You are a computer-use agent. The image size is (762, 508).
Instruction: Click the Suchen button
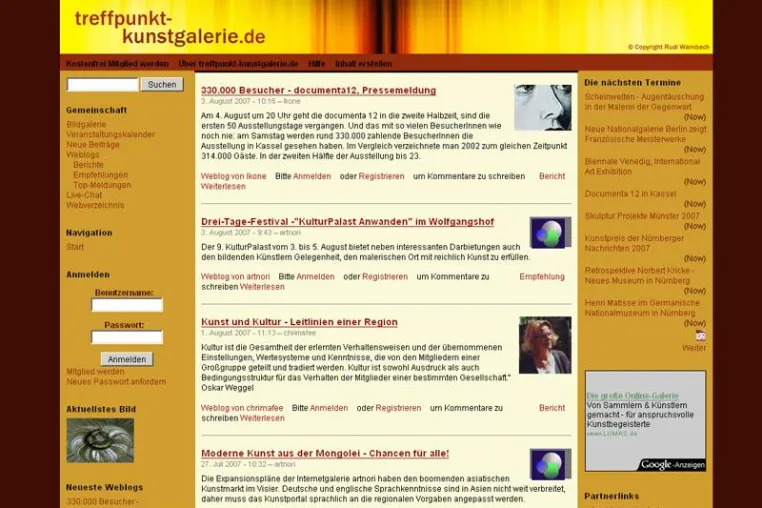(x=162, y=85)
